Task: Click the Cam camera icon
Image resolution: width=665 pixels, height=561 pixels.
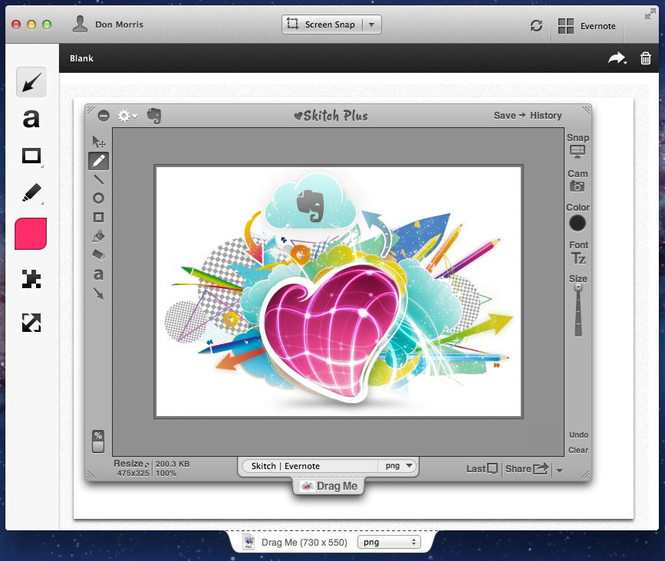Action: tap(577, 186)
